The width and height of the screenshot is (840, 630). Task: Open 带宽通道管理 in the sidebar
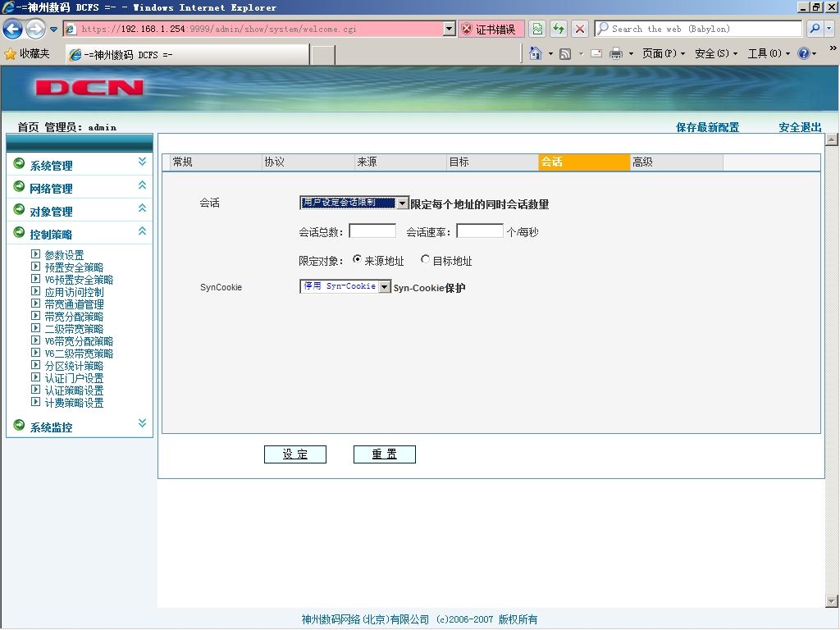tap(74, 304)
